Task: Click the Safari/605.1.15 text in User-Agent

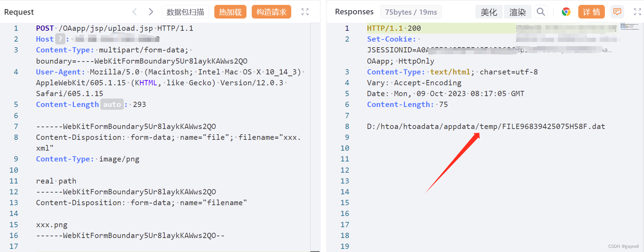Action: pos(70,94)
